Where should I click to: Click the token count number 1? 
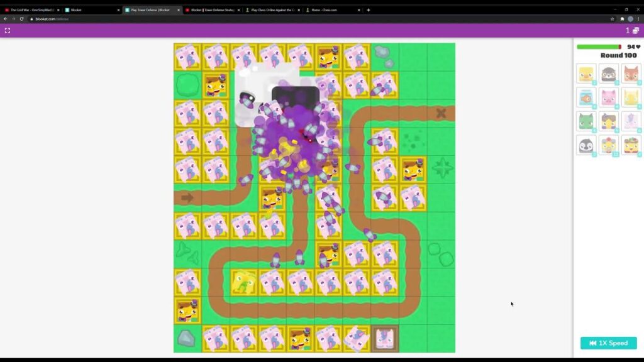628,30
